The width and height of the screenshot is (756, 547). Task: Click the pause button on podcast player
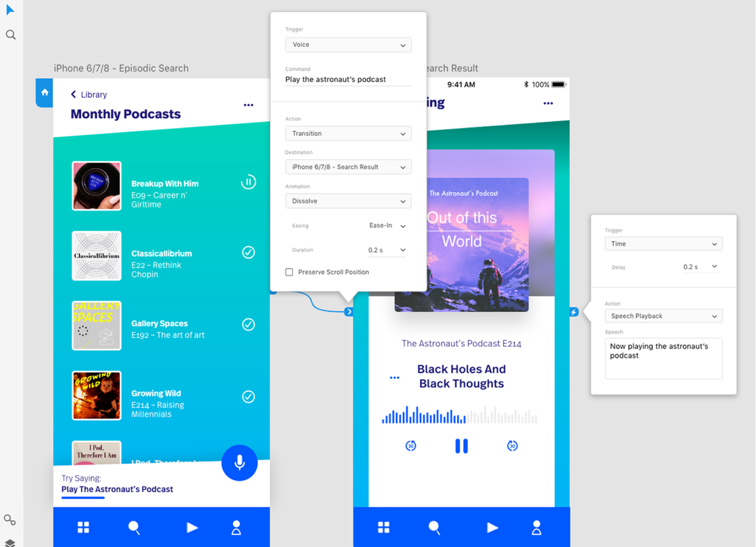tap(462, 446)
